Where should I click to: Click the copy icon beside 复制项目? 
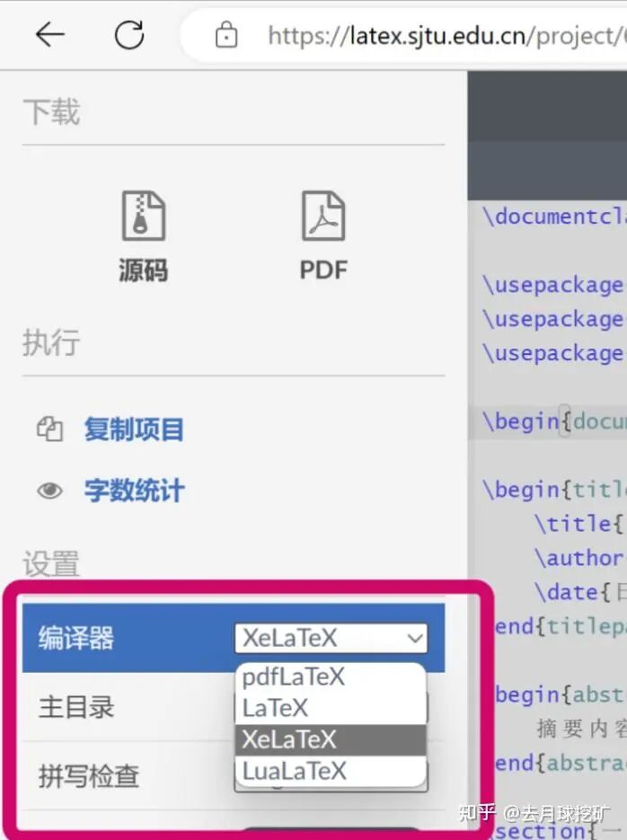click(x=49, y=429)
